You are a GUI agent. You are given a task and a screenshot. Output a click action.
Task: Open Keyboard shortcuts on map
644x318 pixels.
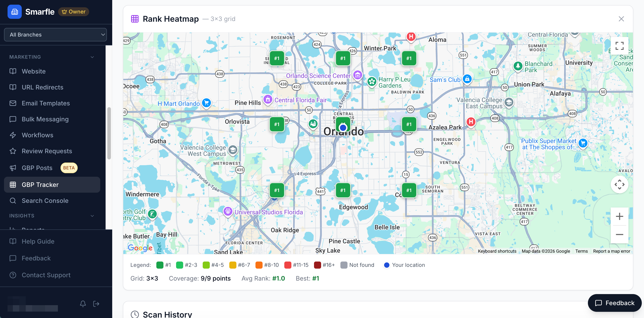tap(497, 251)
